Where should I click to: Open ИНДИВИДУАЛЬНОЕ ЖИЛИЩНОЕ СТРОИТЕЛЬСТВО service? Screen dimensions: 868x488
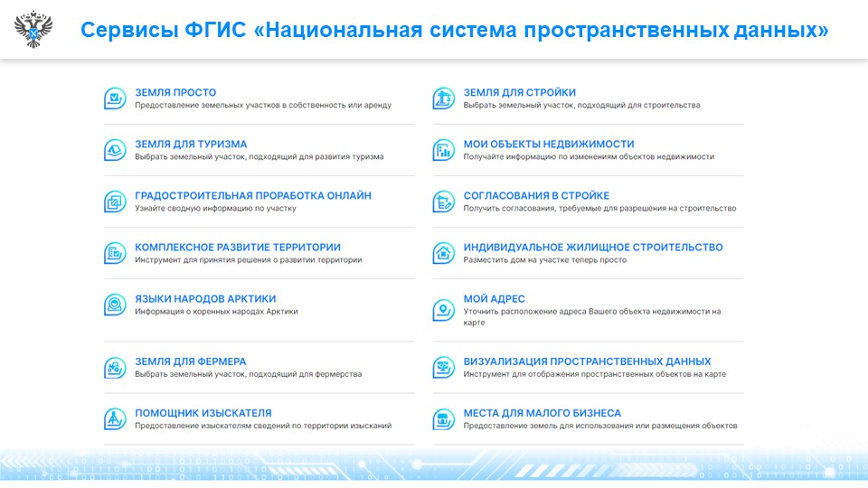point(593,248)
